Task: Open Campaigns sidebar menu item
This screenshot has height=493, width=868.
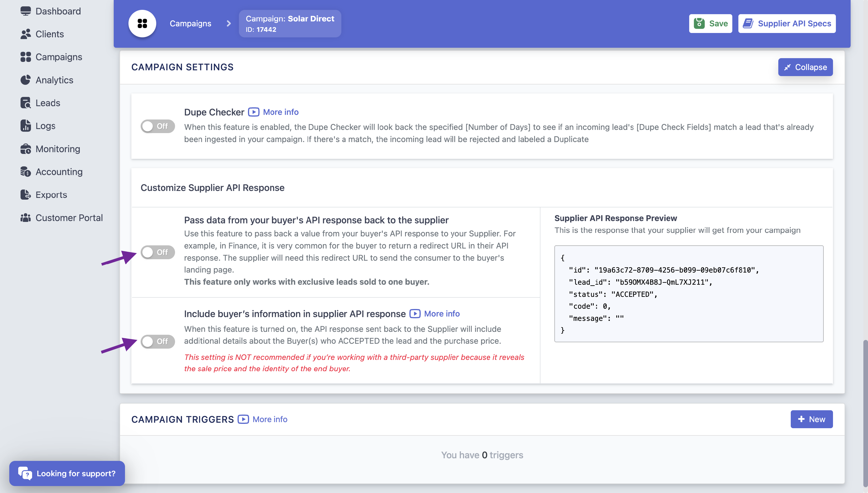Action: tap(51, 57)
